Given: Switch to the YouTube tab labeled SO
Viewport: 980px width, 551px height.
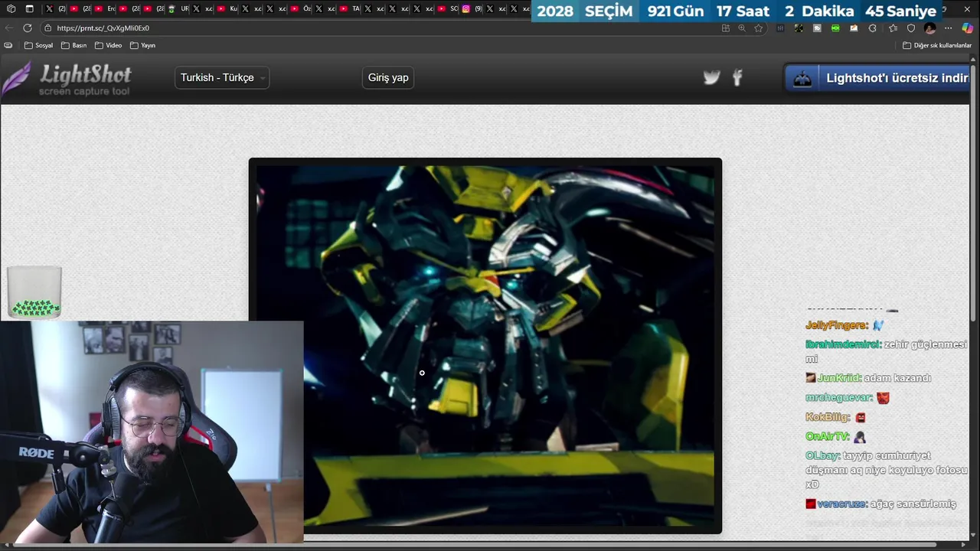Looking at the screenshot, I should point(448,8).
